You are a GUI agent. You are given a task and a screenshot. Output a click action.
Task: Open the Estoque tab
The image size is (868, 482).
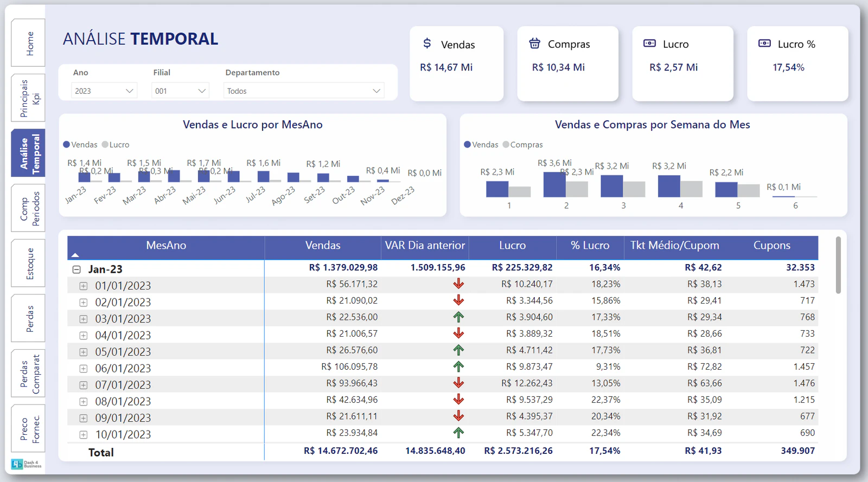coord(28,264)
